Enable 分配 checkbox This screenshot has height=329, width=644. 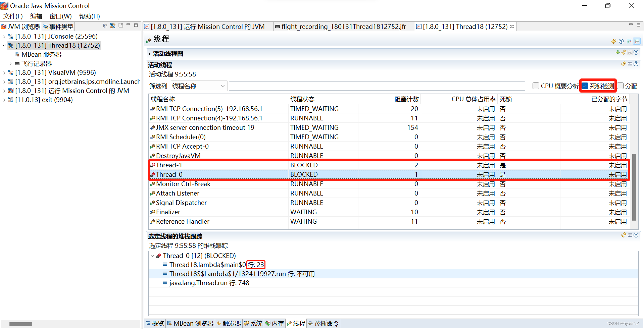tap(621, 86)
